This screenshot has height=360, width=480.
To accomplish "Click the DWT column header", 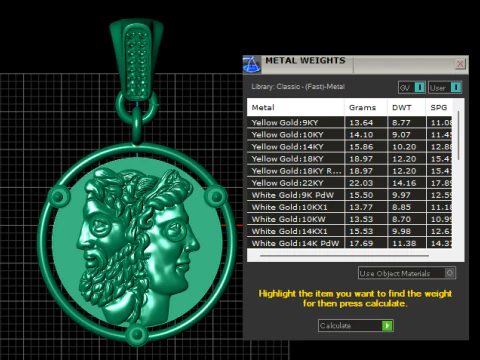I will [406, 107].
